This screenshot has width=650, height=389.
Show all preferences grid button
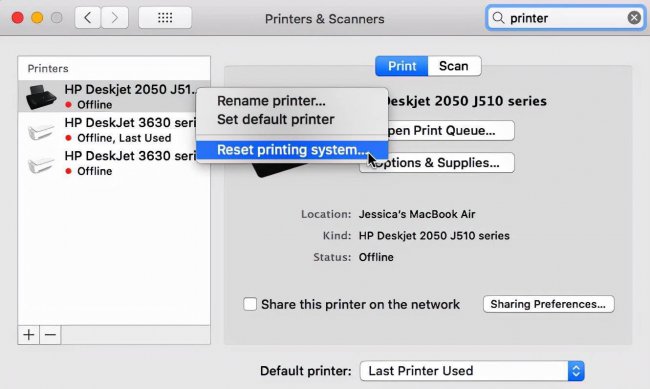(x=165, y=18)
